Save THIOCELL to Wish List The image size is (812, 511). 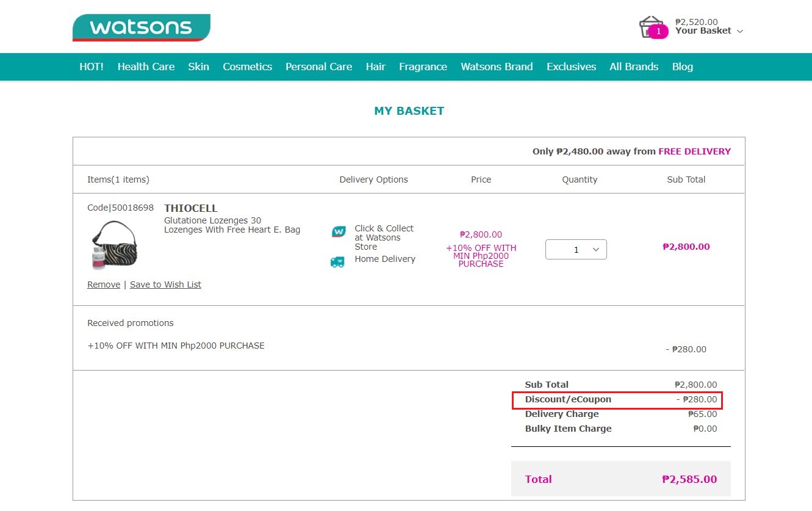pyautogui.click(x=165, y=284)
